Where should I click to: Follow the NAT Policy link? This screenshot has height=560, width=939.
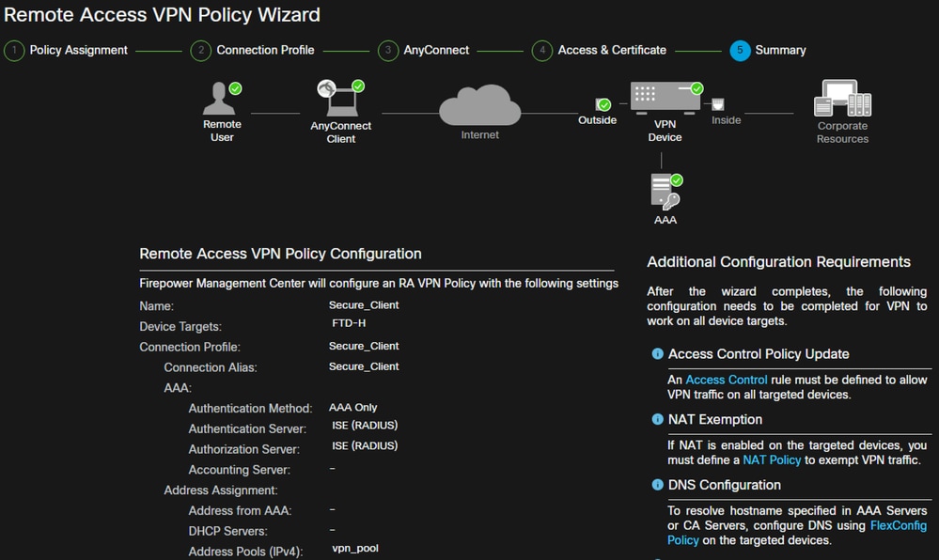[772, 460]
